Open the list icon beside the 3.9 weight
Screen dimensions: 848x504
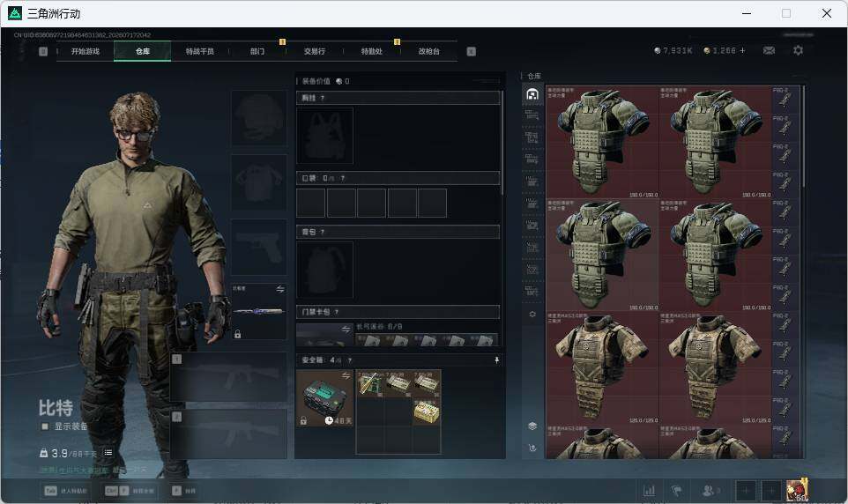(x=108, y=453)
